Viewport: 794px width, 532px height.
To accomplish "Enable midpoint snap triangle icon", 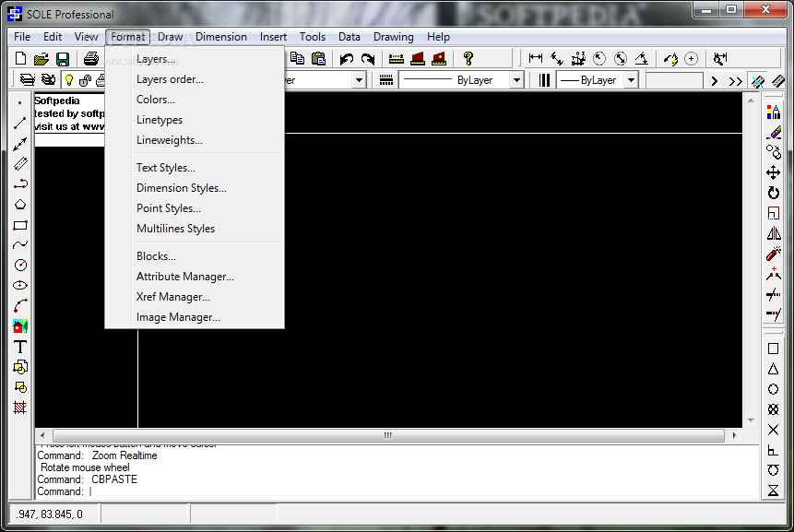I will pyautogui.click(x=773, y=369).
